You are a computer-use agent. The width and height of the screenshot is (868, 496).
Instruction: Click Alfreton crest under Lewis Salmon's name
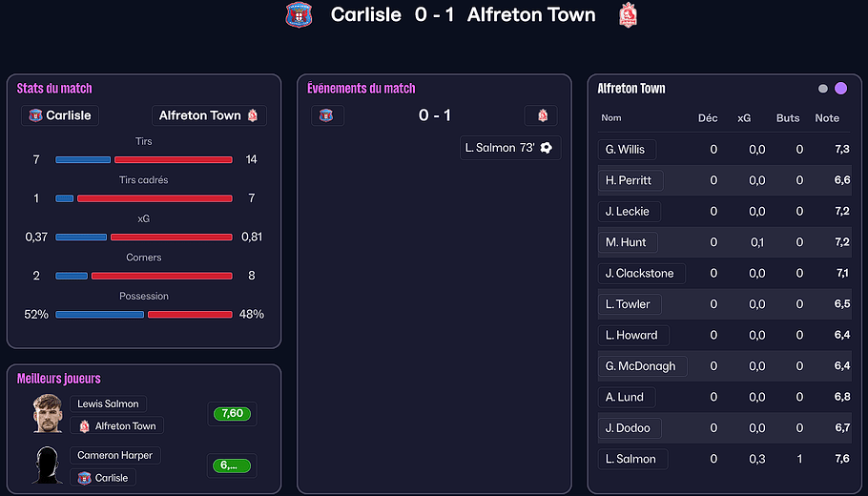pos(85,426)
